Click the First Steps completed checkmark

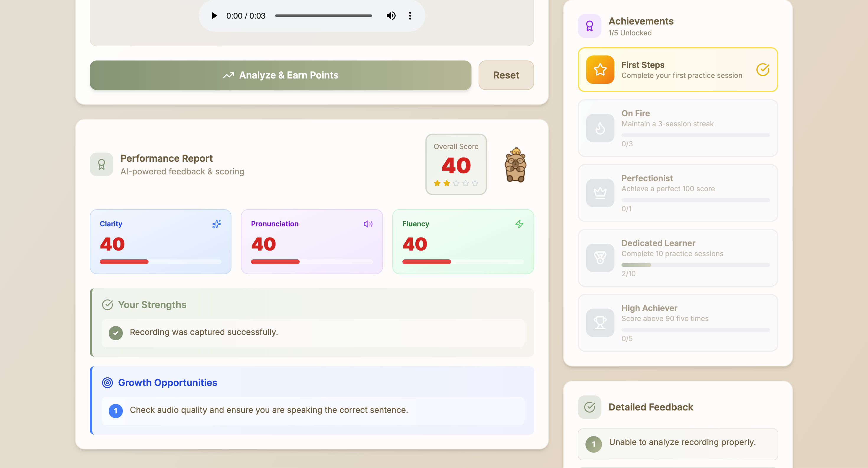(x=763, y=70)
